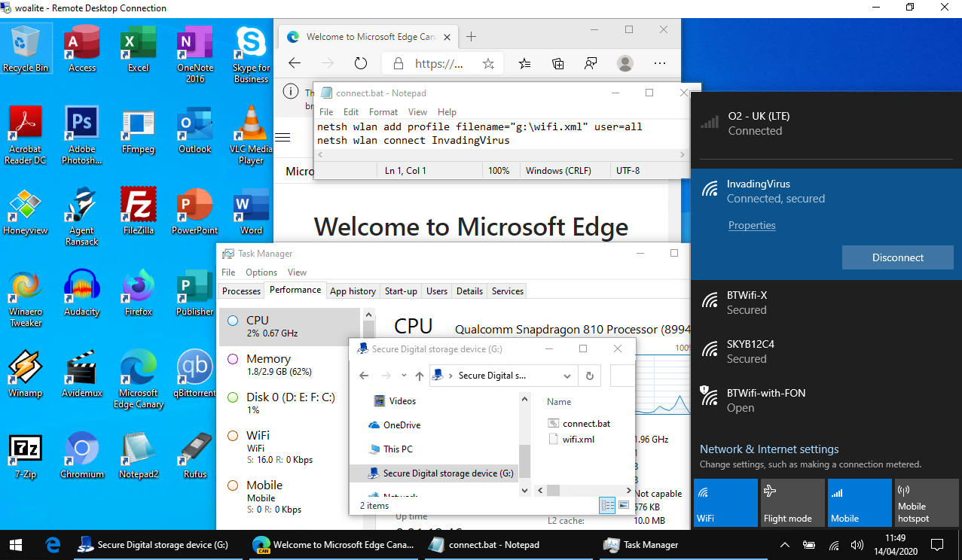Open the PowerPoint desktop shortcut
The width and height of the screenshot is (962, 560).
[x=195, y=212]
